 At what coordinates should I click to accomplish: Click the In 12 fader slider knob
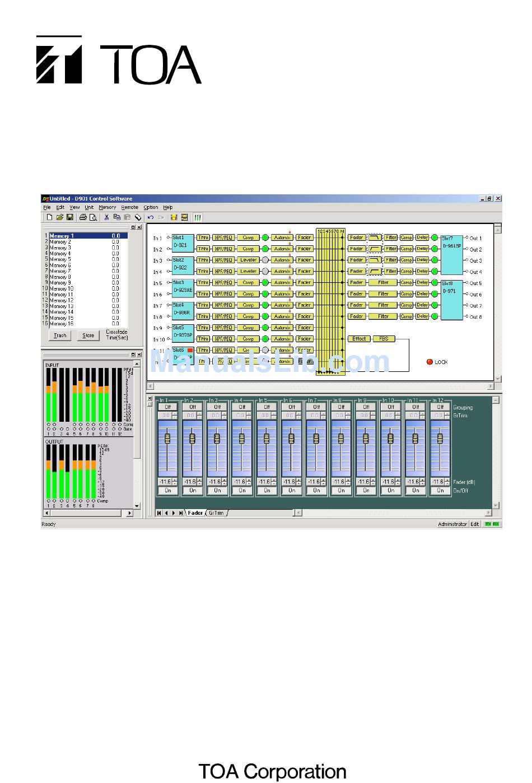point(440,439)
